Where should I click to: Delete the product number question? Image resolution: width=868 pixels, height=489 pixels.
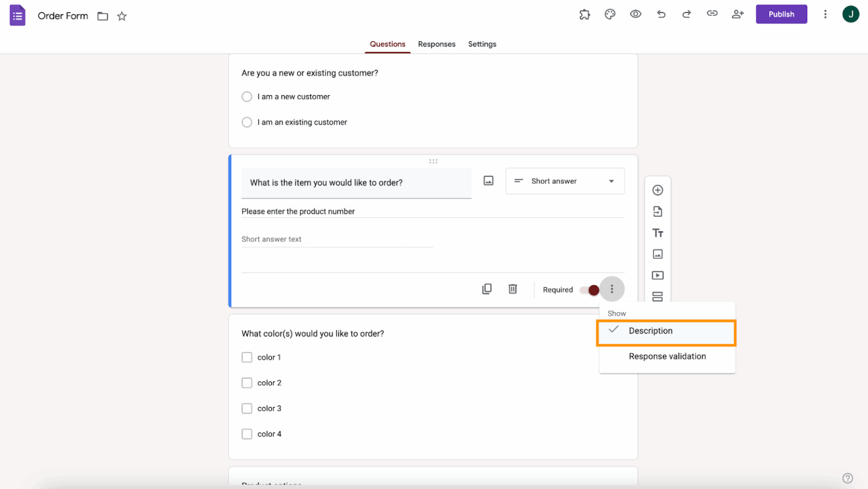click(513, 288)
